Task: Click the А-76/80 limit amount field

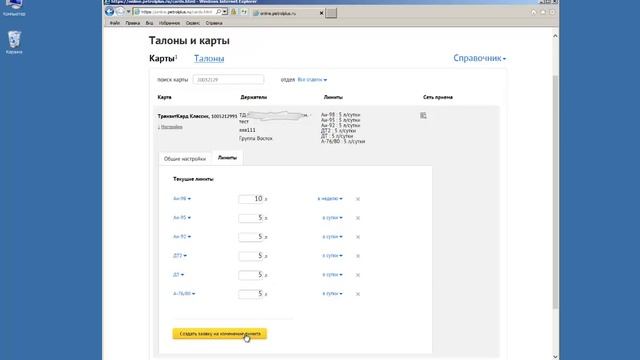Action: [251, 294]
